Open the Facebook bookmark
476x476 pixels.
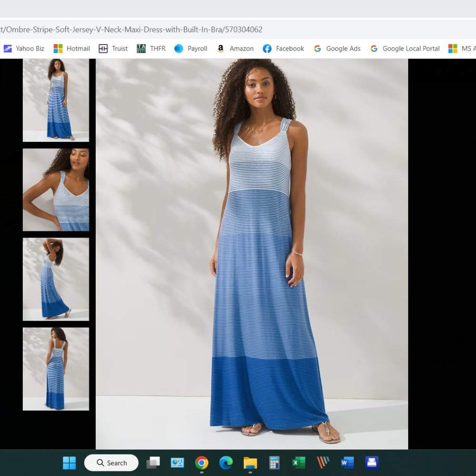[x=283, y=49]
